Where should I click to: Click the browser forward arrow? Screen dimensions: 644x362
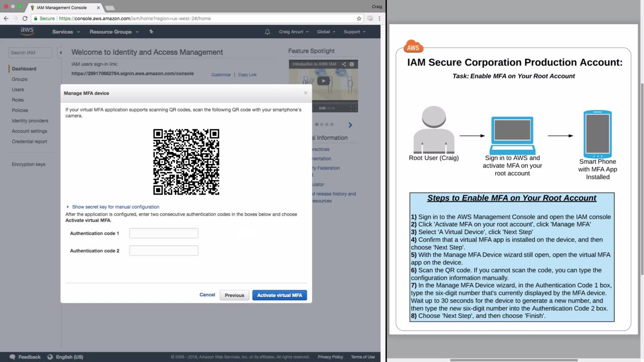click(15, 19)
